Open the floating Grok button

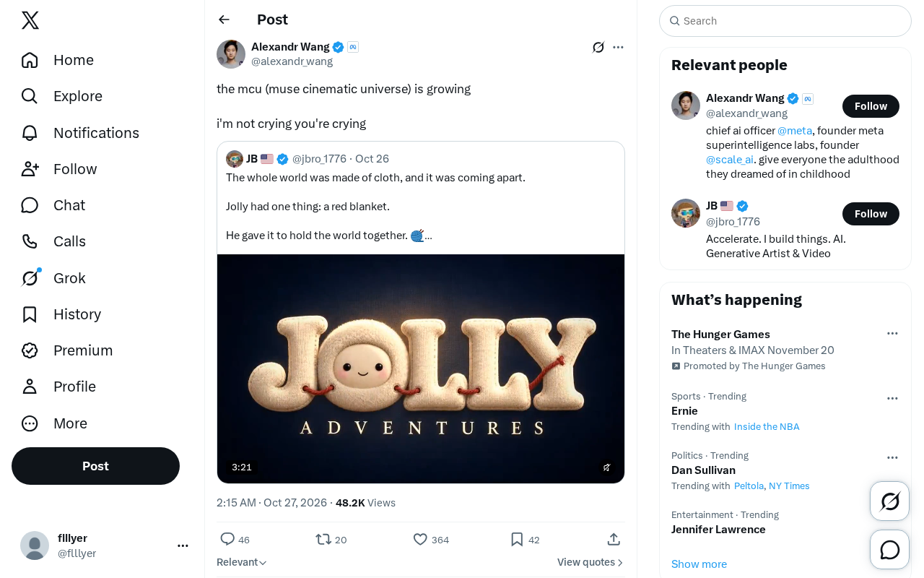tap(889, 501)
